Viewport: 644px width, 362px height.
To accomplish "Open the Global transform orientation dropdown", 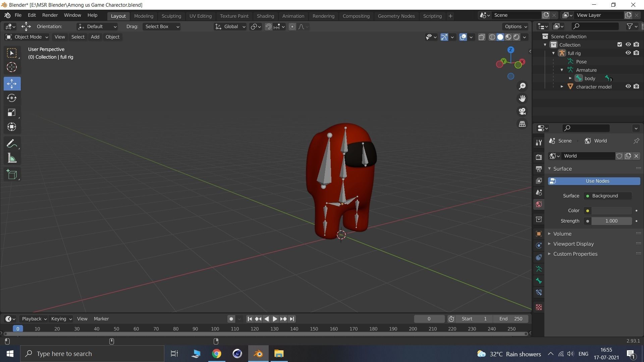I will click(x=230, y=26).
